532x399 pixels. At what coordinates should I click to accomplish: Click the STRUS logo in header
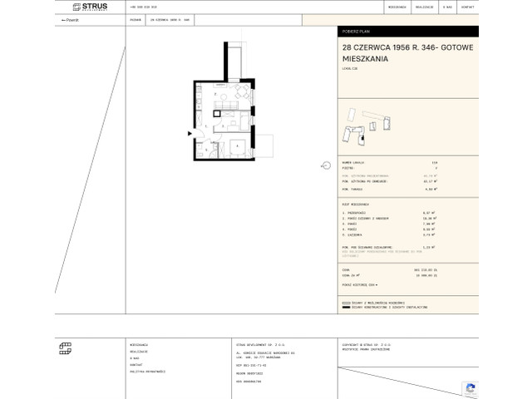click(90, 7)
